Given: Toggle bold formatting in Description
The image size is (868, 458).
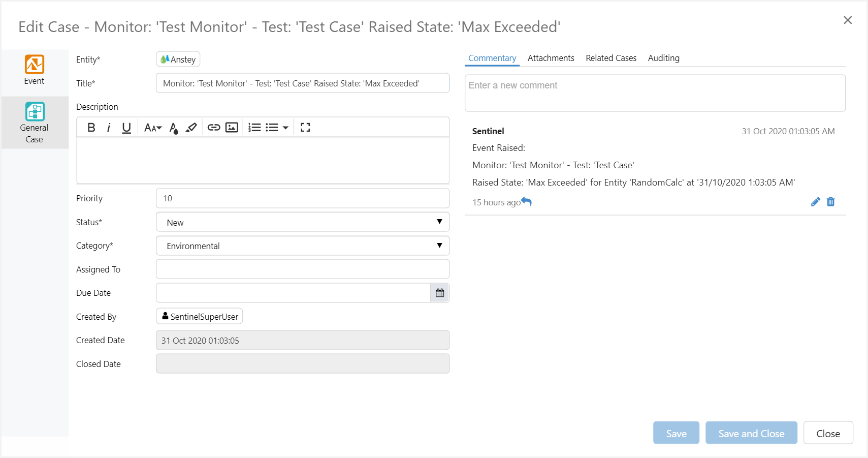Looking at the screenshot, I should coord(91,128).
